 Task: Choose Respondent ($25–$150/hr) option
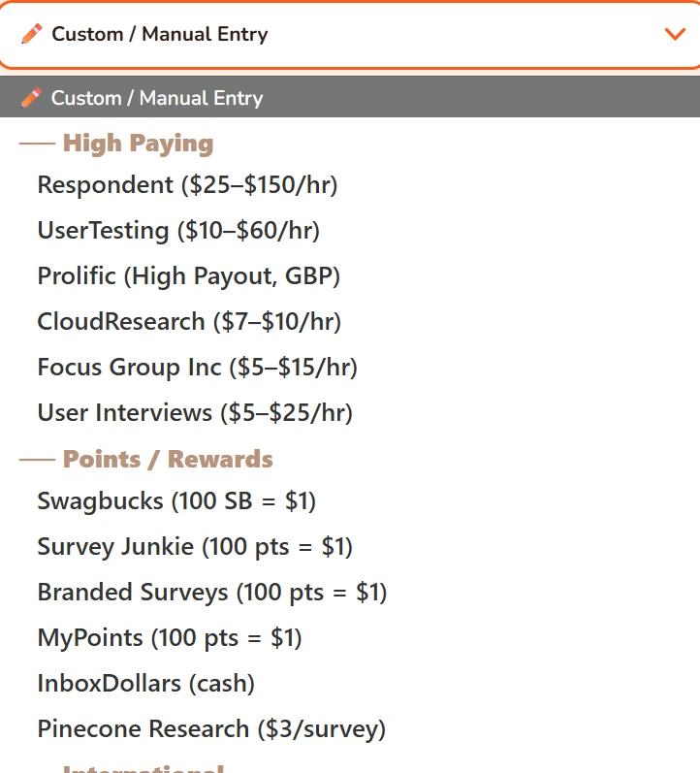click(187, 184)
